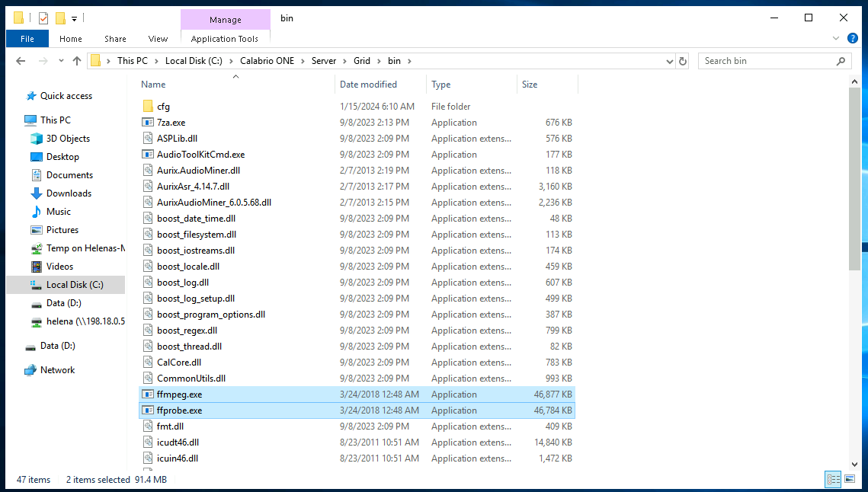868x492 pixels.
Task: Open the address bar history dropdown
Action: click(669, 61)
